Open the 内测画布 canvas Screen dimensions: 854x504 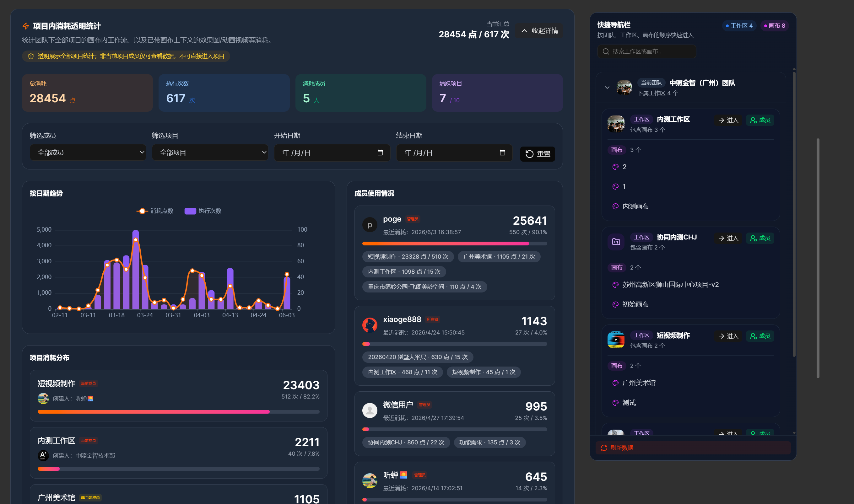tap(635, 206)
